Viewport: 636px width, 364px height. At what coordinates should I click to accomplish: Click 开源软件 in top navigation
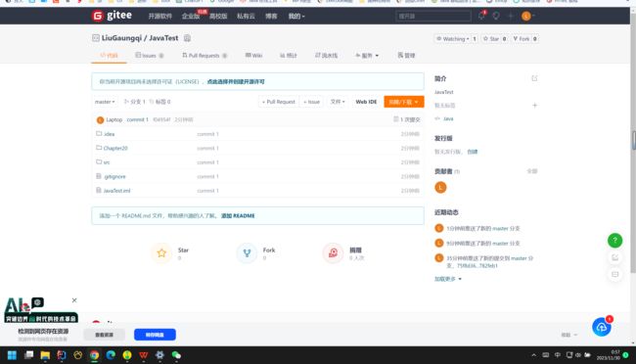coord(159,16)
